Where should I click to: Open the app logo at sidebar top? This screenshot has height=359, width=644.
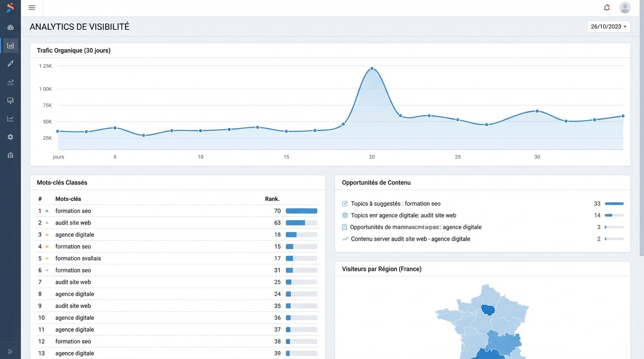point(10,7)
